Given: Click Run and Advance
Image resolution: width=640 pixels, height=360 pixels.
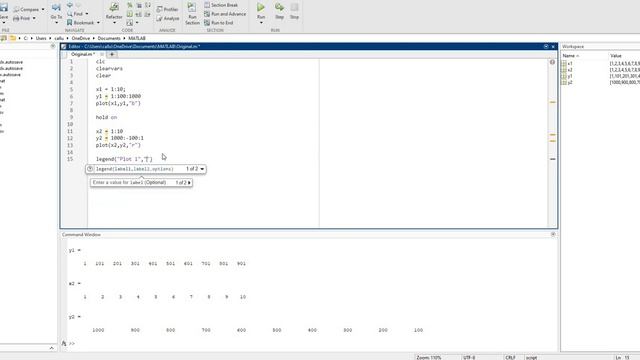Looking at the screenshot, I should pyautogui.click(x=225, y=14).
